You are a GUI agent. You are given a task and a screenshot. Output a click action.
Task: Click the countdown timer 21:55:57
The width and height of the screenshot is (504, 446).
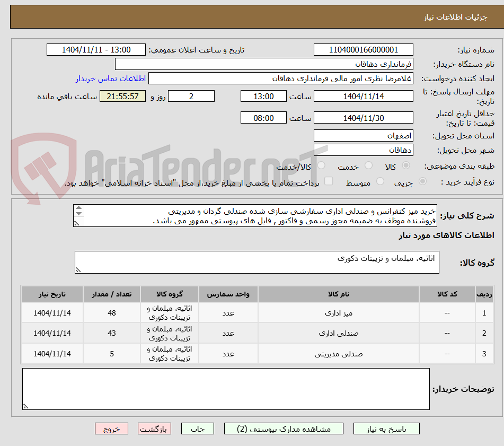point(123,96)
